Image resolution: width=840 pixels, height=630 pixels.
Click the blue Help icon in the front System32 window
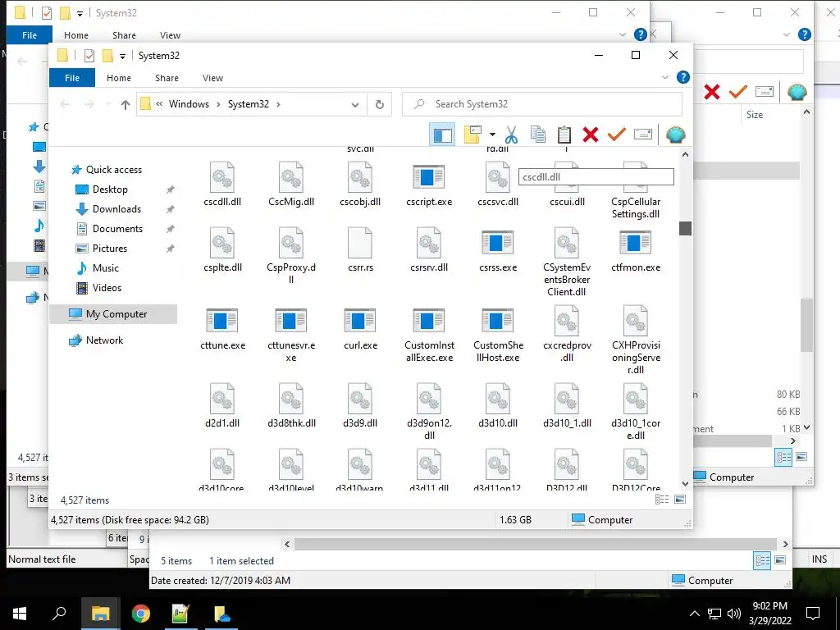[683, 78]
